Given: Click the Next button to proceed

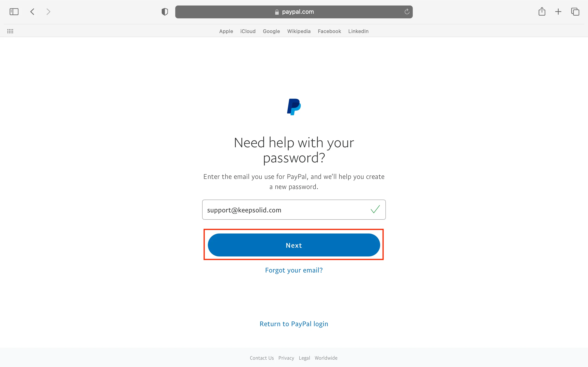Looking at the screenshot, I should (294, 245).
